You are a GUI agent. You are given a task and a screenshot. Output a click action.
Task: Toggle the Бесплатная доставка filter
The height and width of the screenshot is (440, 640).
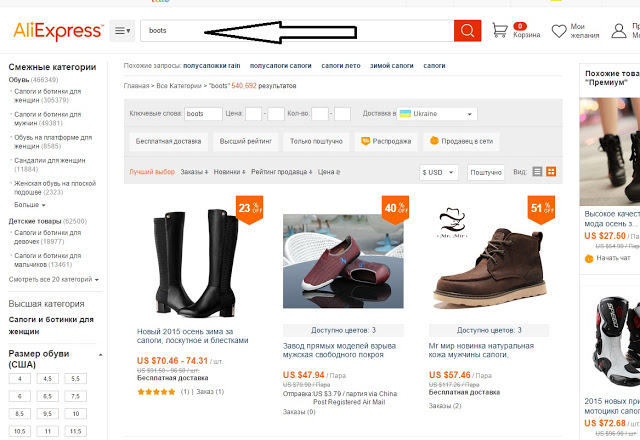coord(168,142)
